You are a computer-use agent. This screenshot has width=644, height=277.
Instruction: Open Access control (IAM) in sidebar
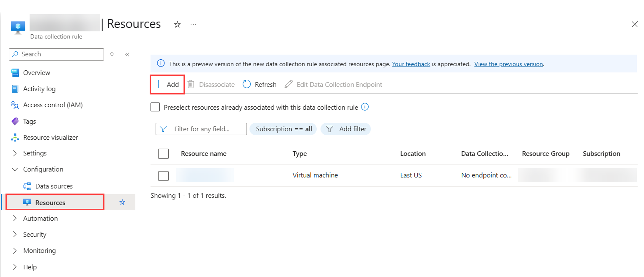tap(52, 105)
